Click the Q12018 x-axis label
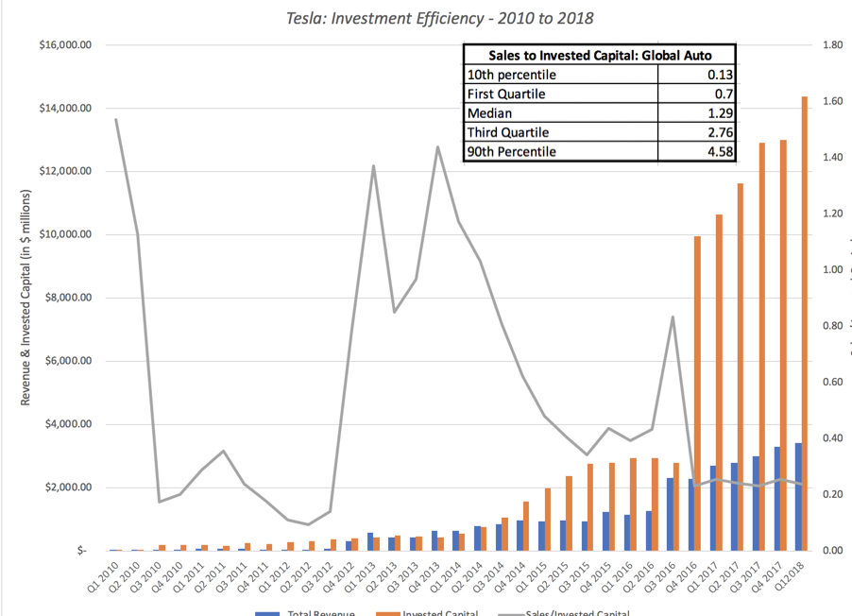 pos(789,576)
